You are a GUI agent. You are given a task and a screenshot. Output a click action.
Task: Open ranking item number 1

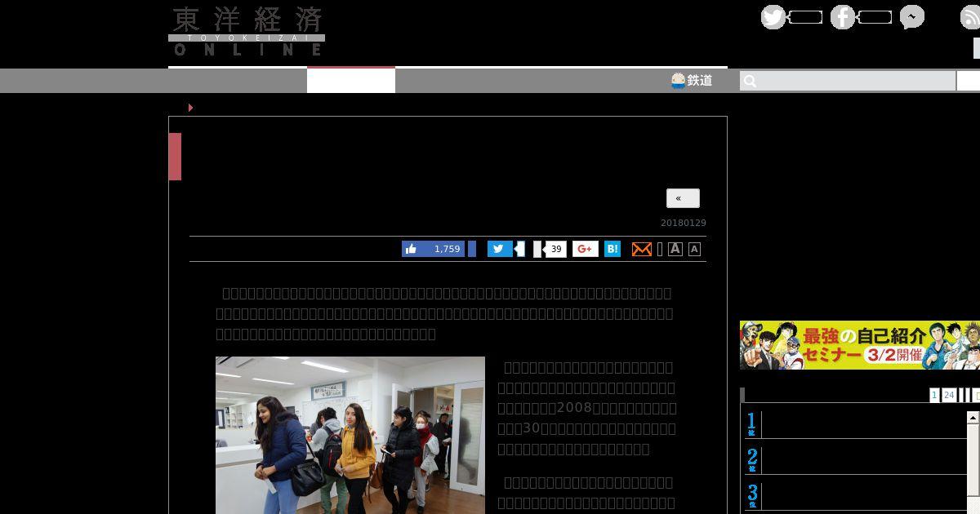tap(856, 424)
